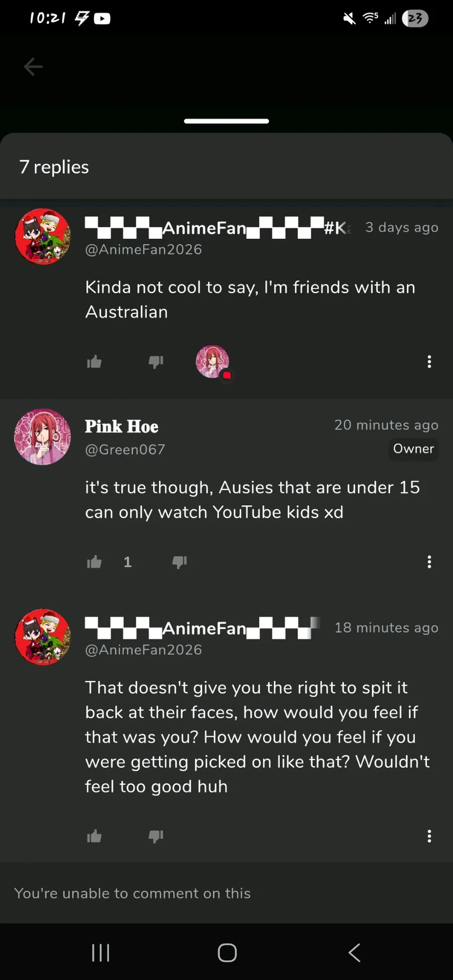Image resolution: width=453 pixels, height=980 pixels.
Task: Like Pink Hoe's reply about YouTube kids
Action: point(94,562)
